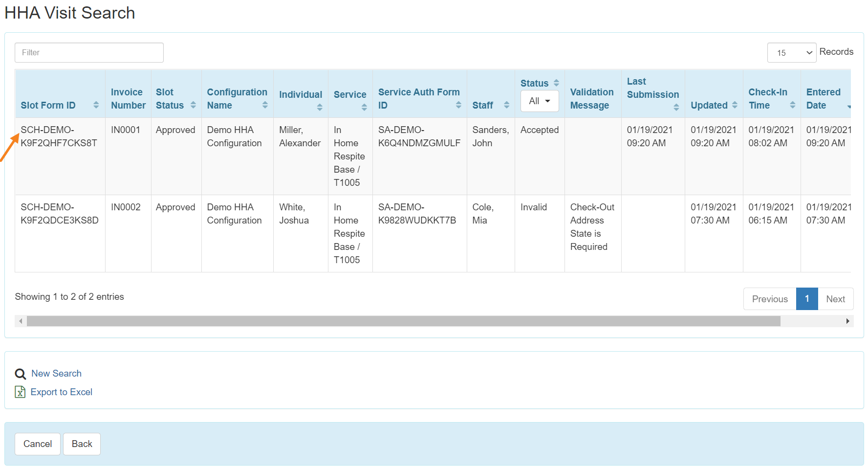
Task: Sort by Service Auth Form ID arrows
Action: 458,105
